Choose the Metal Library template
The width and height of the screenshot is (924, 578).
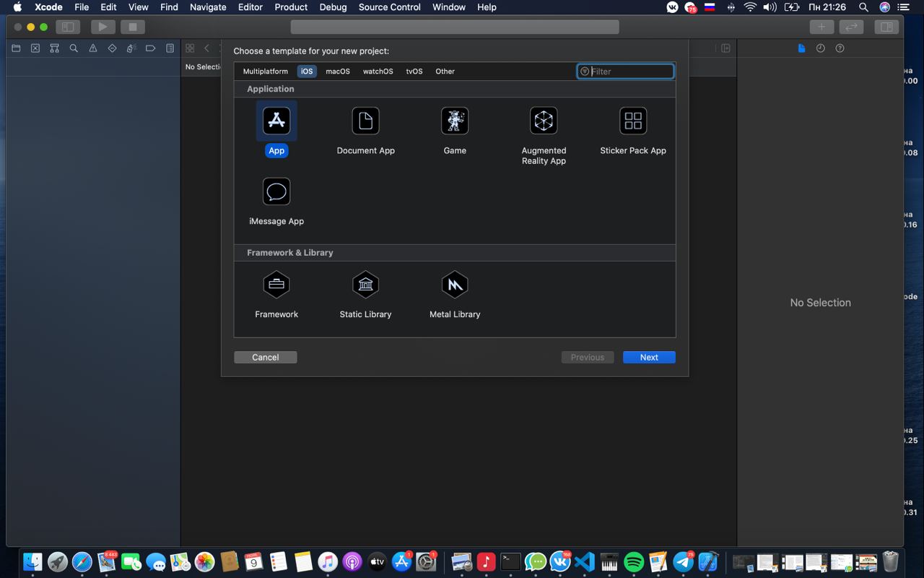[x=455, y=285]
